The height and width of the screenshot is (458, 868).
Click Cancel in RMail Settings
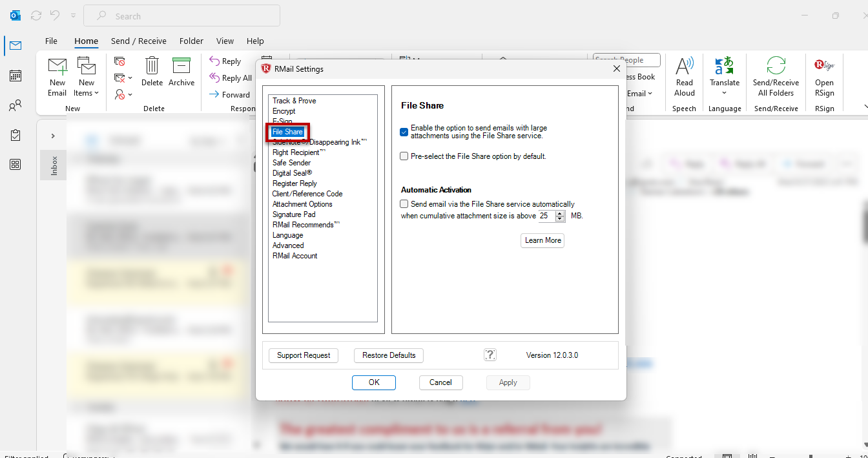tap(440, 382)
